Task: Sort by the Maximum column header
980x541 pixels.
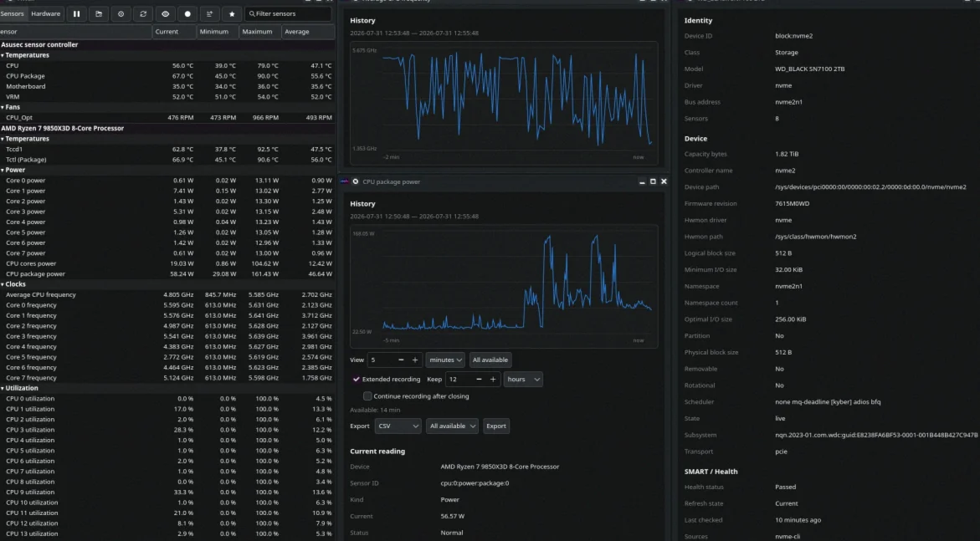Action: pos(259,32)
